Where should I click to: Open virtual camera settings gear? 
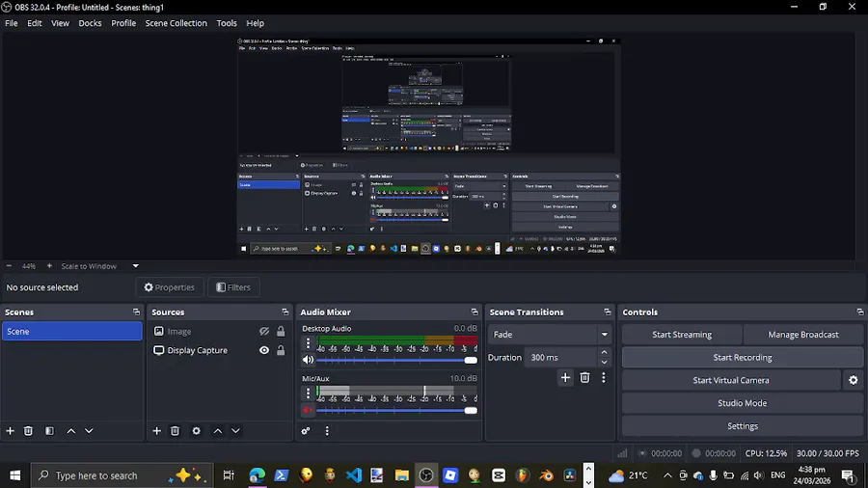[854, 380]
